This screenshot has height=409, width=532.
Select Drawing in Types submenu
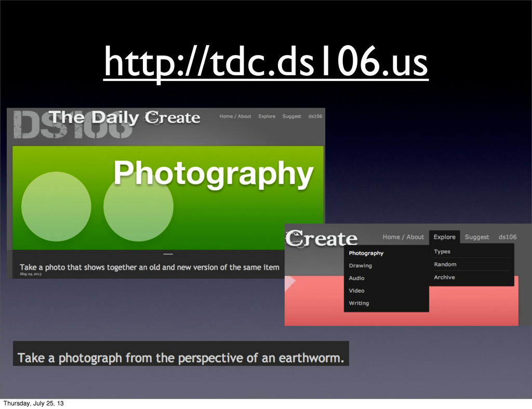(x=361, y=266)
